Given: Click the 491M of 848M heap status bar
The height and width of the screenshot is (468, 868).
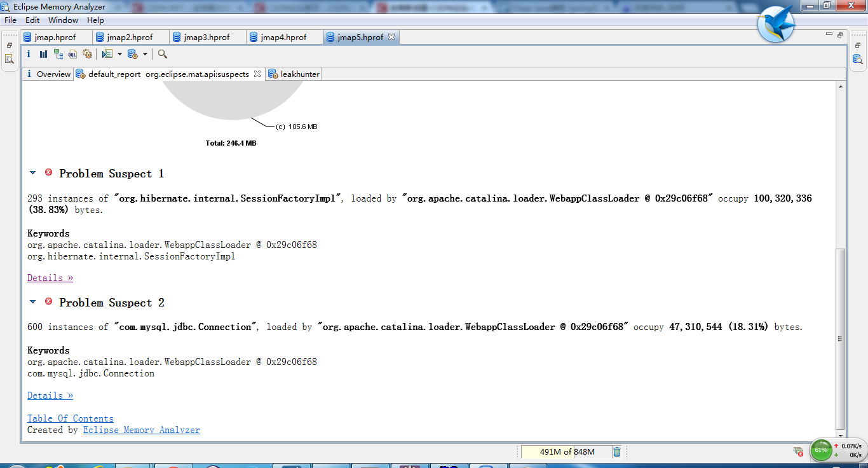Looking at the screenshot, I should coord(566,451).
